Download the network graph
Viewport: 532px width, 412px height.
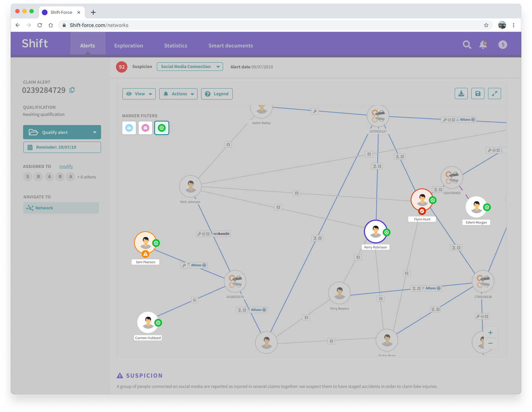point(461,94)
